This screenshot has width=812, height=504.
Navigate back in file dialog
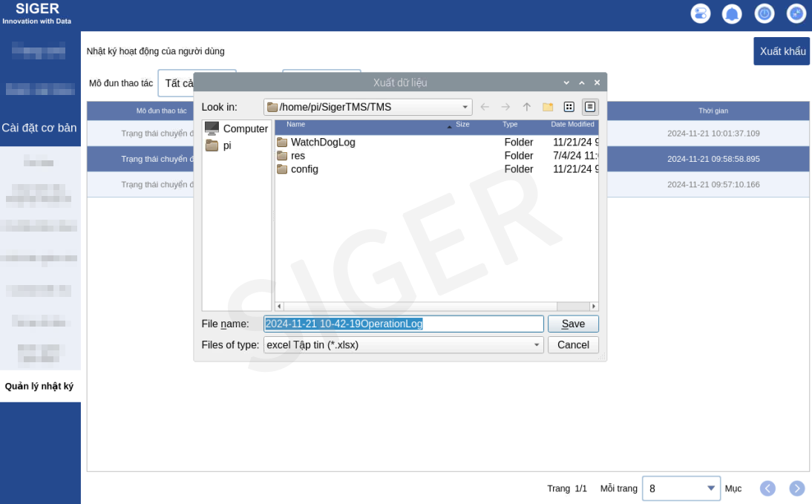click(485, 107)
